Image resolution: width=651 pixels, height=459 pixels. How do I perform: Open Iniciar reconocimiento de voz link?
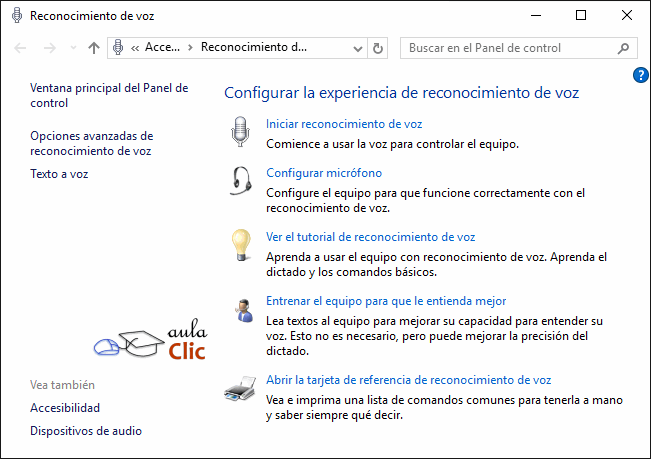pos(343,124)
